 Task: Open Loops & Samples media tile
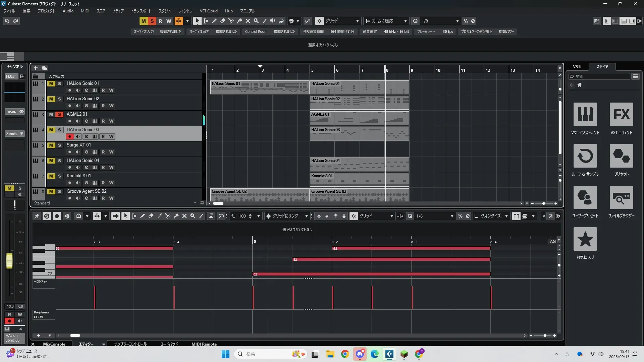pos(585,156)
